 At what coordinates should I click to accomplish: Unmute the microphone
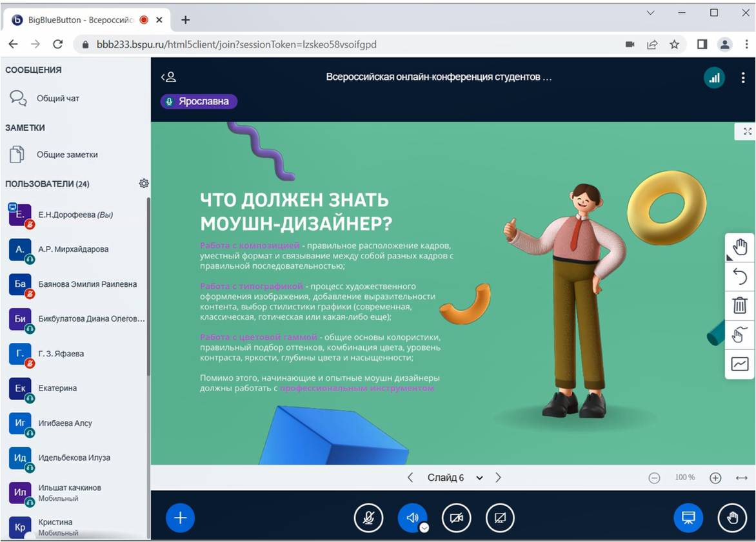368,518
